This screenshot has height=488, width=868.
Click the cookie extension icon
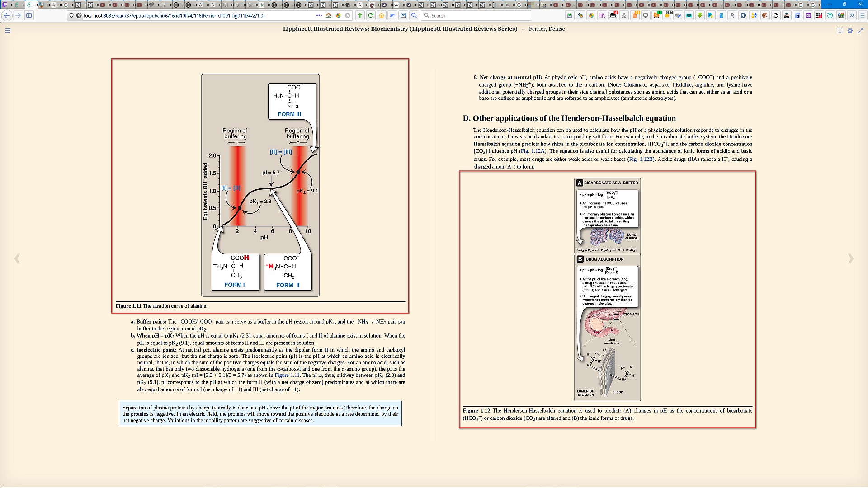click(765, 15)
